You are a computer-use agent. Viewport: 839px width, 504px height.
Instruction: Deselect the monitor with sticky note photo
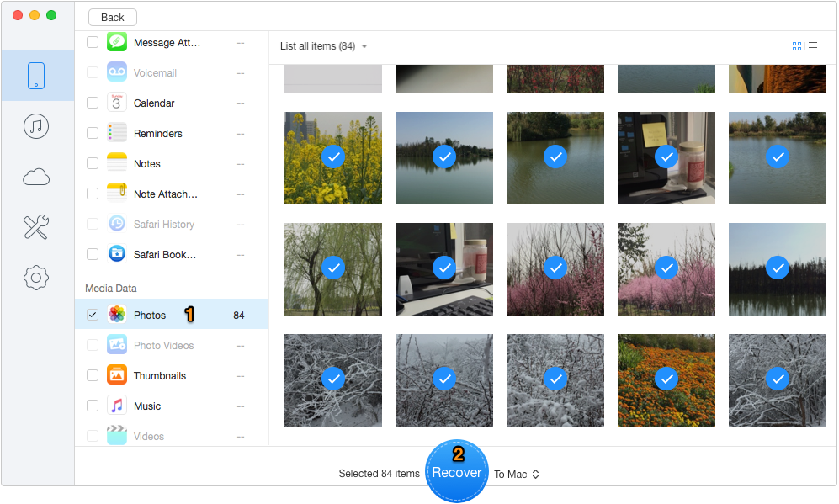coord(666,158)
